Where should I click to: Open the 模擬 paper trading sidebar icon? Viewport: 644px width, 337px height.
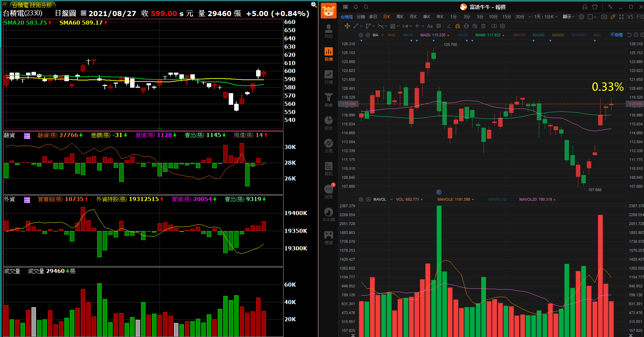pyautogui.click(x=328, y=238)
